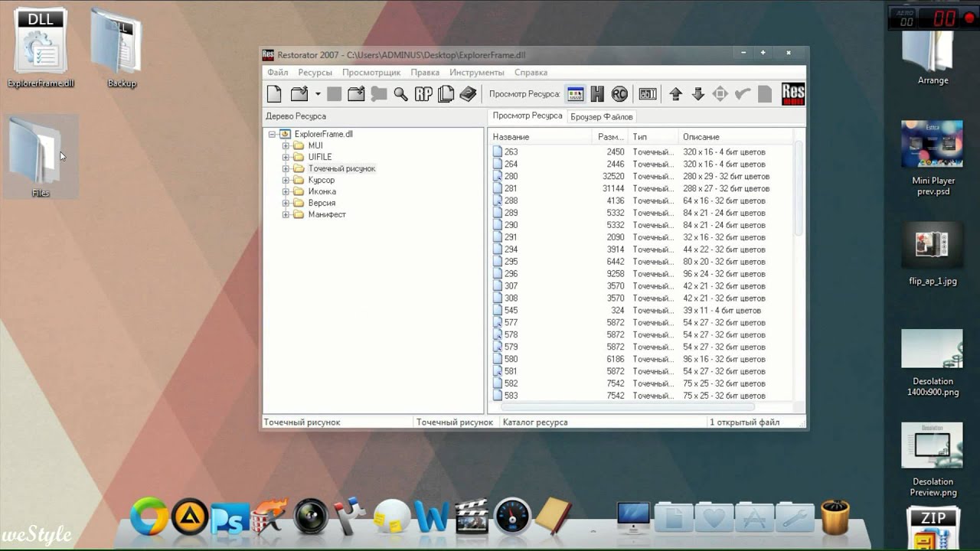This screenshot has width=980, height=551.
Task: Select resource 263 in the list
Action: click(x=511, y=152)
